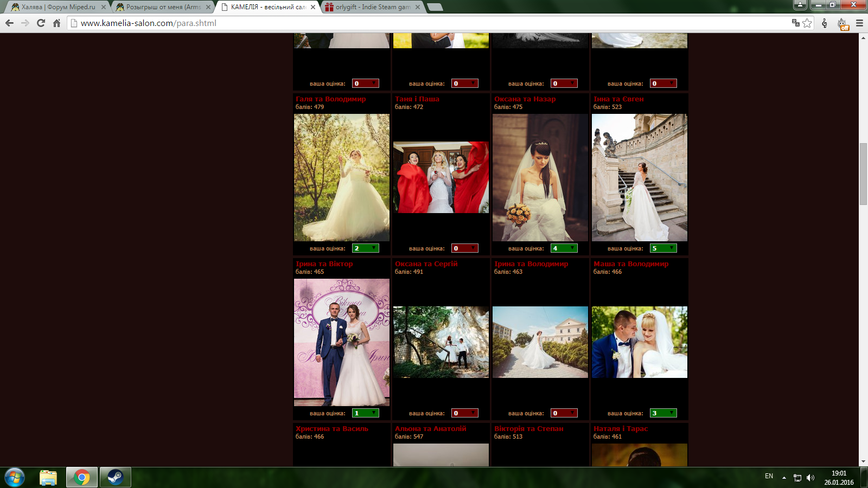View the Ірина та Віктор couple photo

coord(342,342)
